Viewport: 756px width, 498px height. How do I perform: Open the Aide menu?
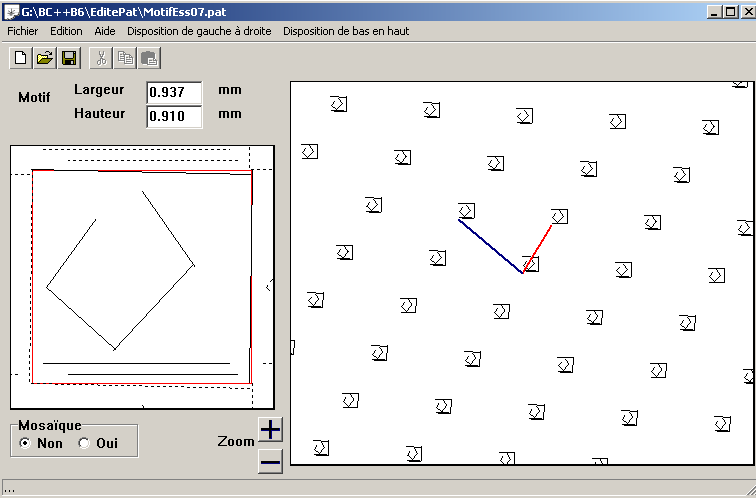[x=105, y=31]
